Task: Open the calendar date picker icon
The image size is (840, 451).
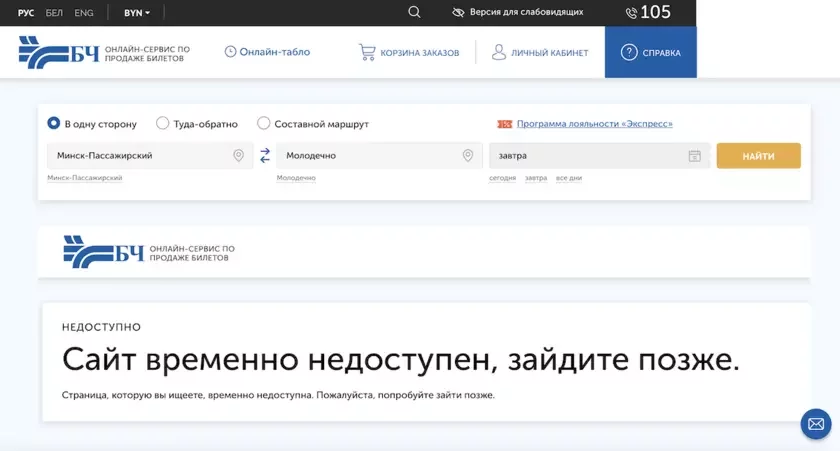Action: tap(694, 156)
